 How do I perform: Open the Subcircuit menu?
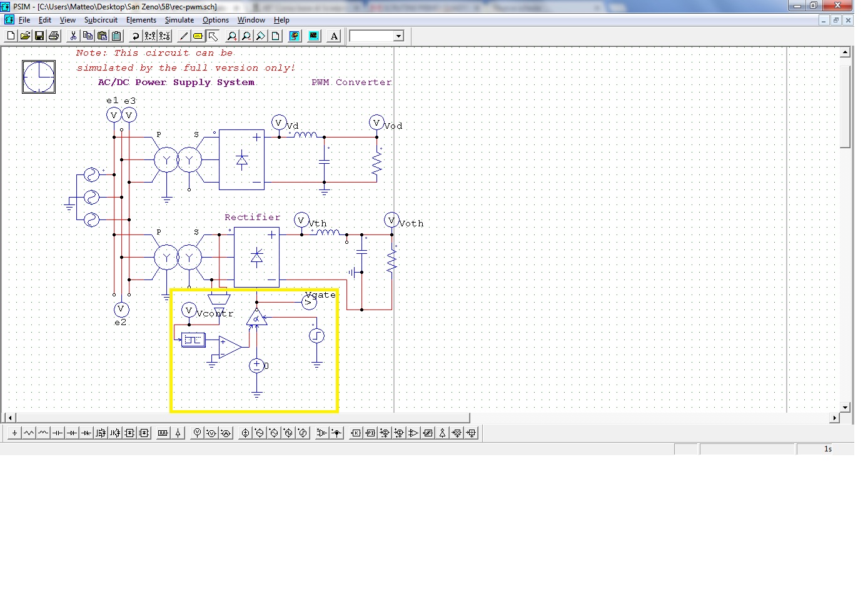(101, 20)
